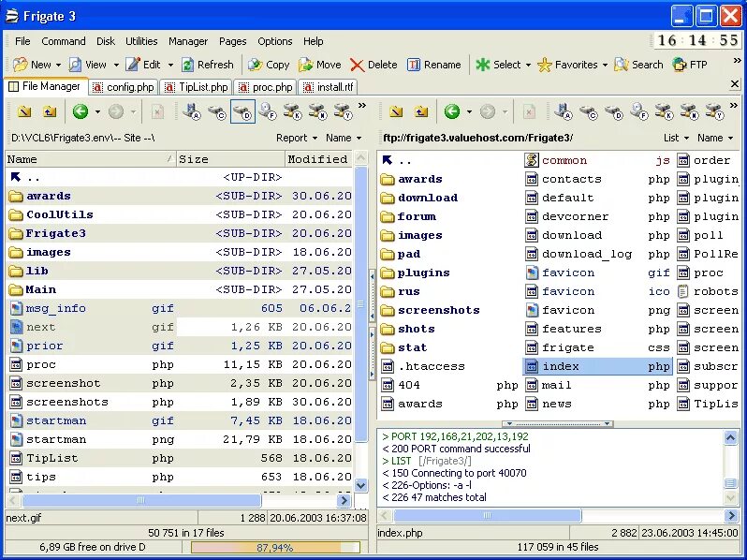Go up one folder in left panel
This screenshot has height=560, width=747.
coord(49,111)
